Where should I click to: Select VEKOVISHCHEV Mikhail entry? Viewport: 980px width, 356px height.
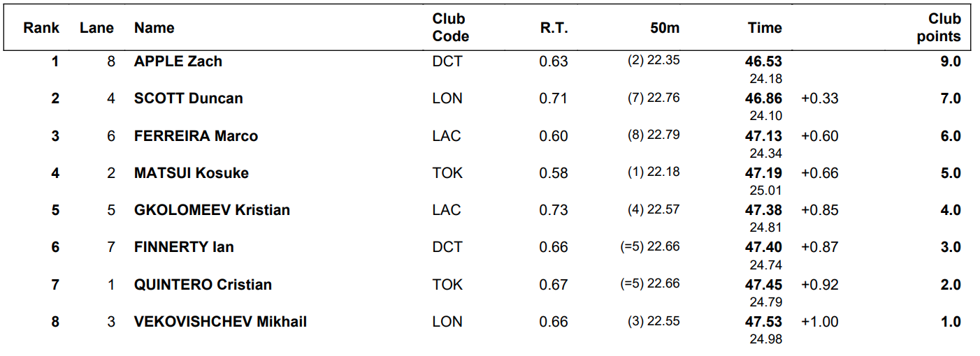click(220, 322)
